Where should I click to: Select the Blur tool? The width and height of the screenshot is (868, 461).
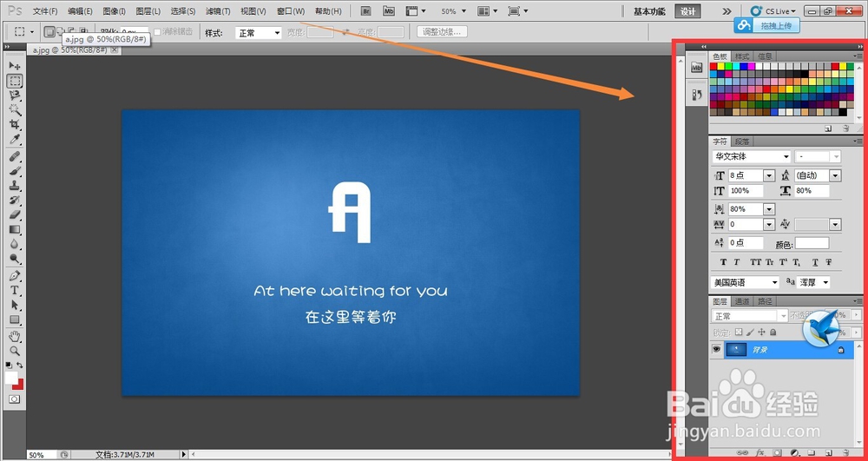tap(15, 244)
